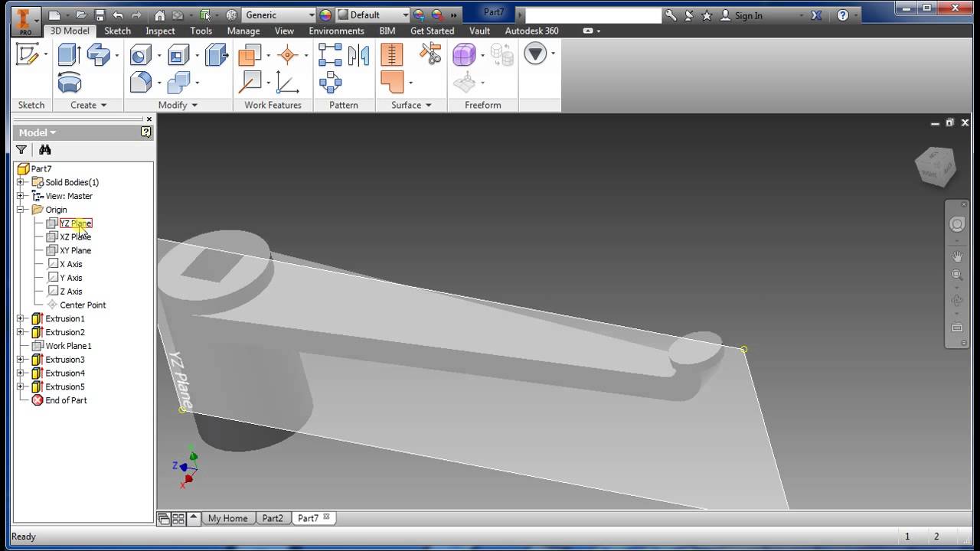Activate the Hole tool
This screenshot has width=980, height=551.
[140, 54]
